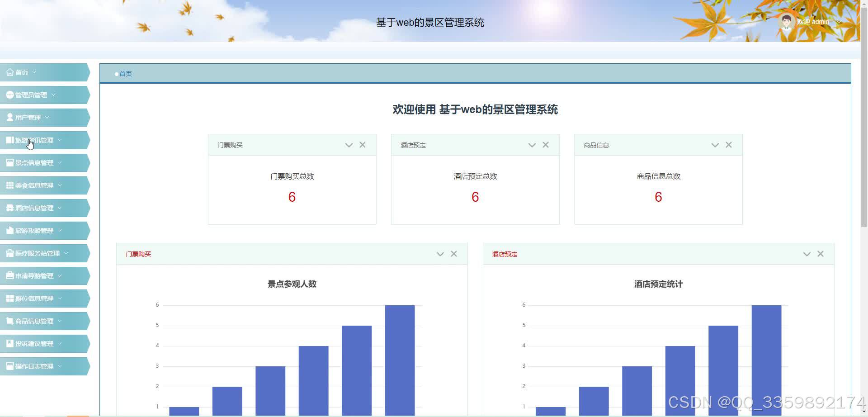This screenshot has width=868, height=417.
Task: Click the red 酒店预定 chart panel title
Action: (505, 254)
